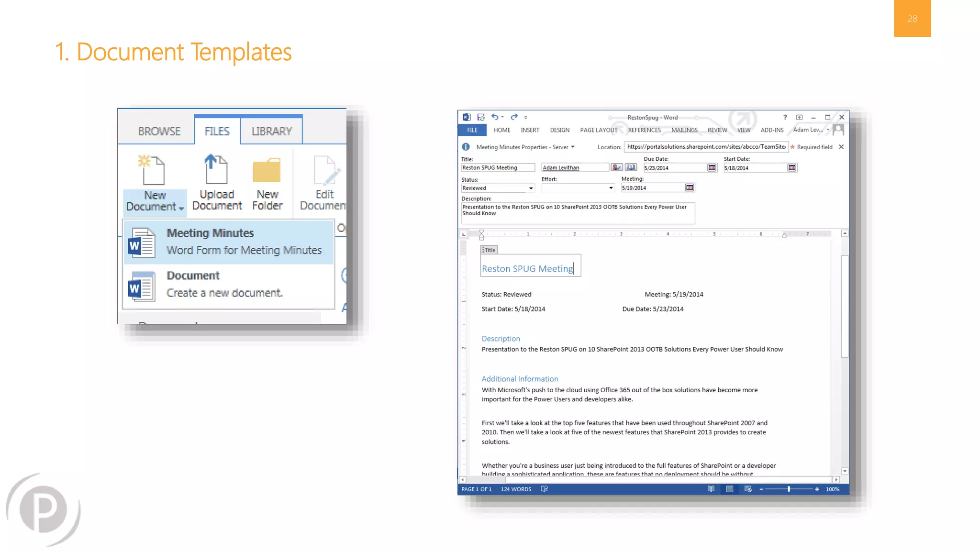Open Word Help question mark icon
The height and width of the screenshot is (551, 980).
tap(785, 117)
